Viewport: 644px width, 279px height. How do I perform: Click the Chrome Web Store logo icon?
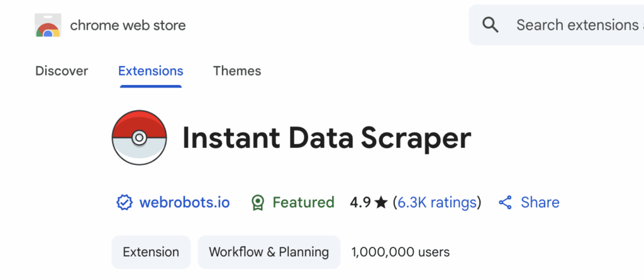point(48,26)
